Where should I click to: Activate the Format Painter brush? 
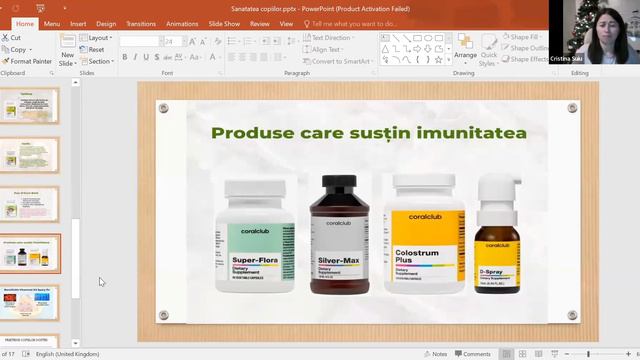(x=5, y=61)
